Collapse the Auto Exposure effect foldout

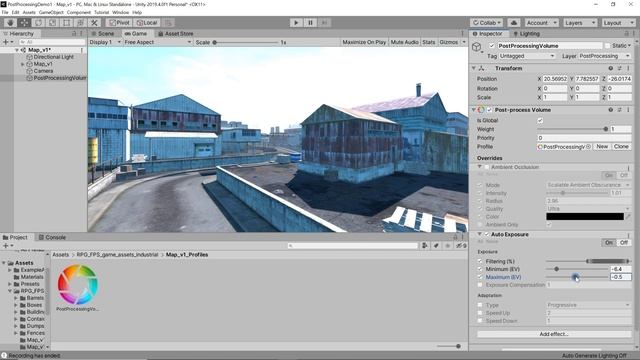click(x=480, y=234)
